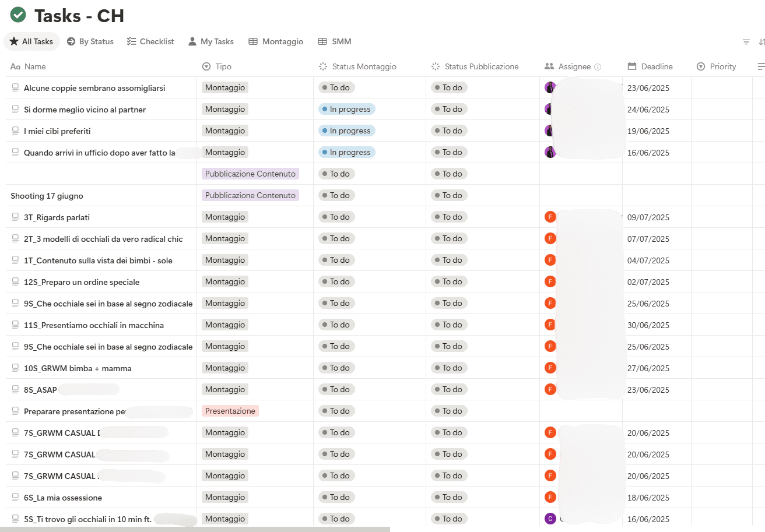Open the Montaggio tag on I miei cibi preferiti
Image resolution: width=765 pixels, height=532 pixels.
pyautogui.click(x=224, y=131)
